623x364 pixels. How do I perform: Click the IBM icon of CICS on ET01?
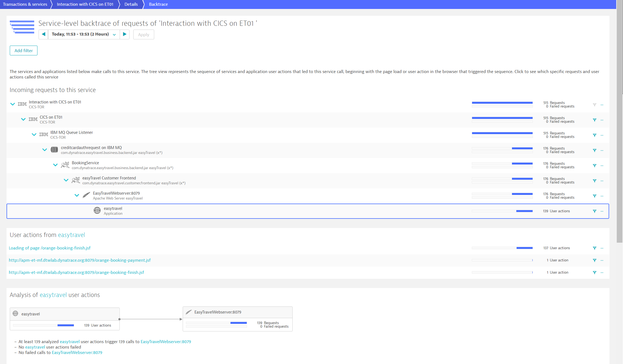tap(33, 119)
